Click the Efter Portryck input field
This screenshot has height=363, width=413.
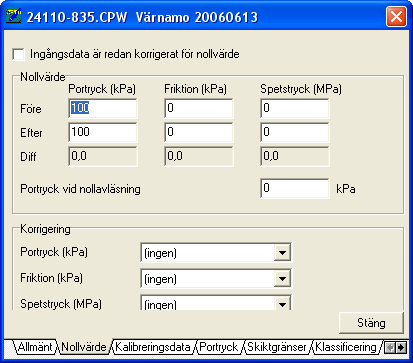[103, 132]
